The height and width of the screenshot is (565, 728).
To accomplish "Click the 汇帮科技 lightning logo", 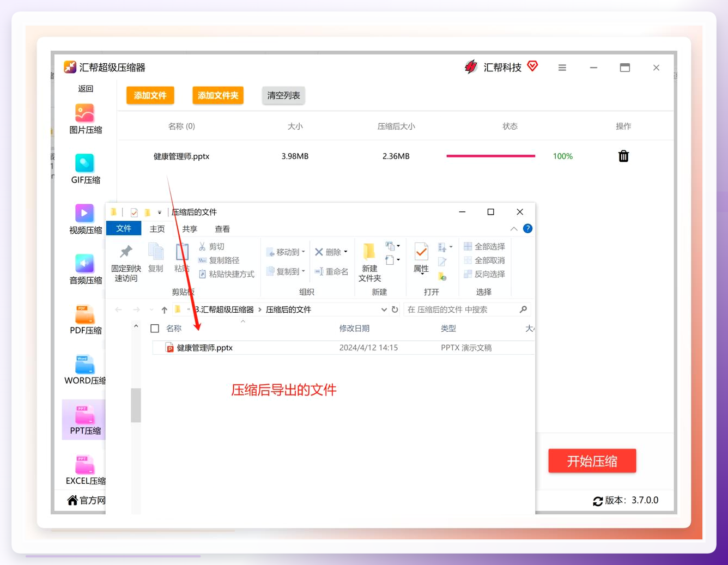I will point(471,67).
